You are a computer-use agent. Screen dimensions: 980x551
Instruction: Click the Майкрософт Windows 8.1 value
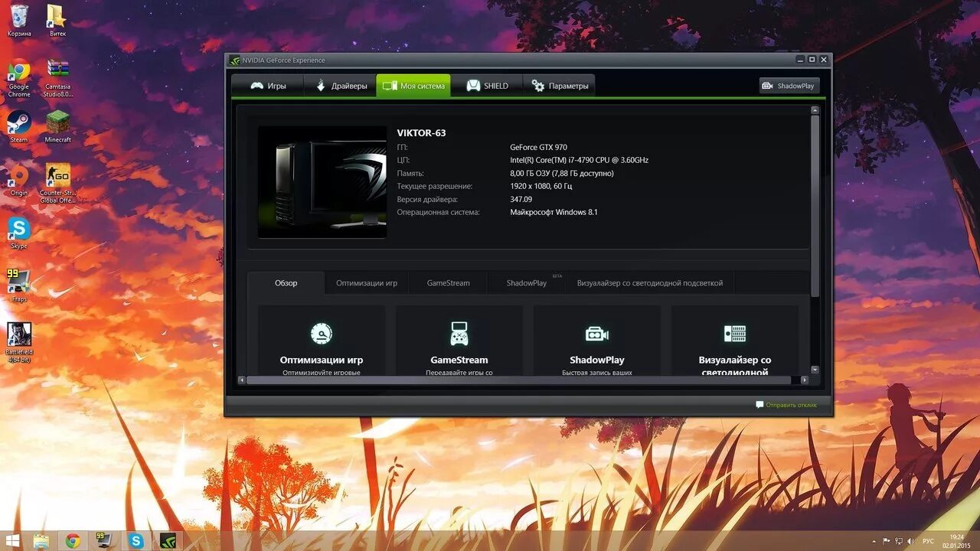click(554, 212)
